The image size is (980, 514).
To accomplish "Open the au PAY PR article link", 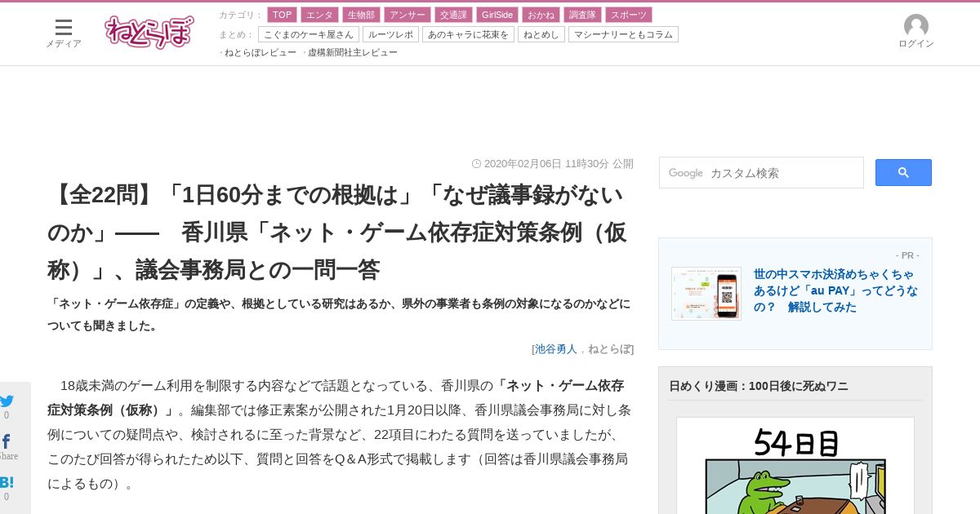I will [835, 290].
